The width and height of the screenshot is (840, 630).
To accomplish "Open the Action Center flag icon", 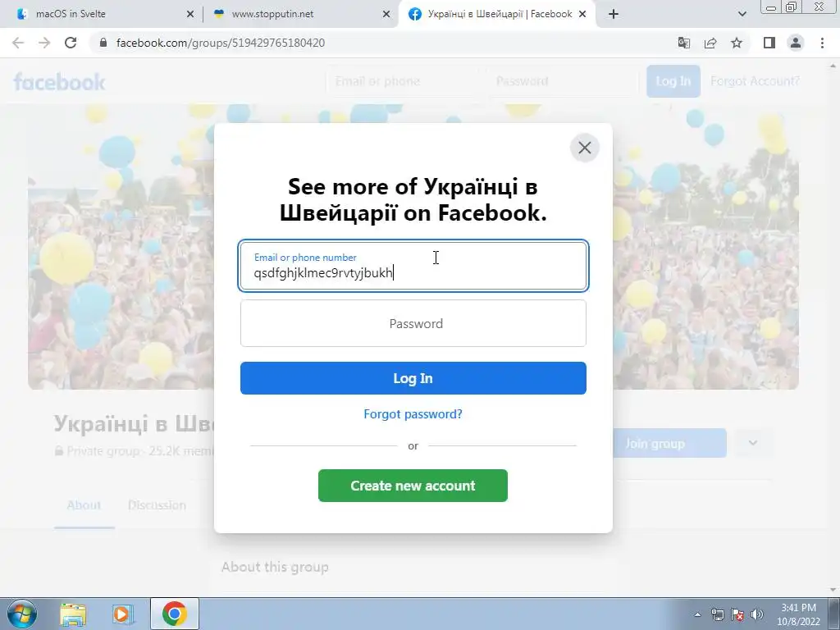I will 737,615.
